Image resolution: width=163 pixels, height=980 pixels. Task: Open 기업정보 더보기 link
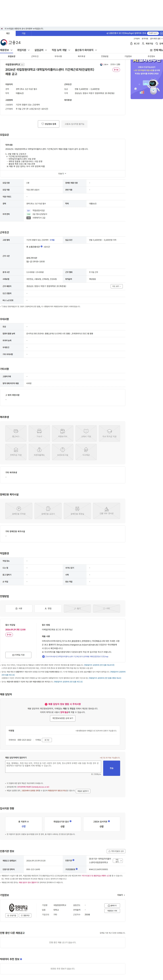pyautogui.click(x=121, y=895)
